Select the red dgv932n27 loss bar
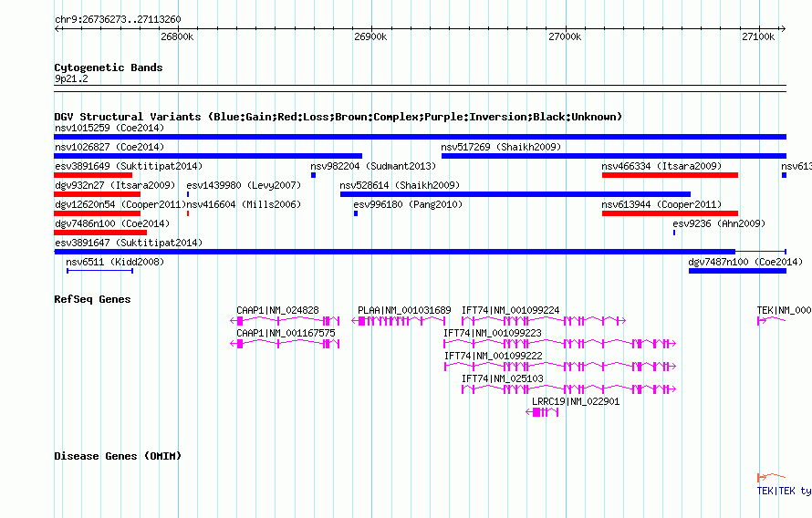This screenshot has height=518, width=812. coord(98,194)
